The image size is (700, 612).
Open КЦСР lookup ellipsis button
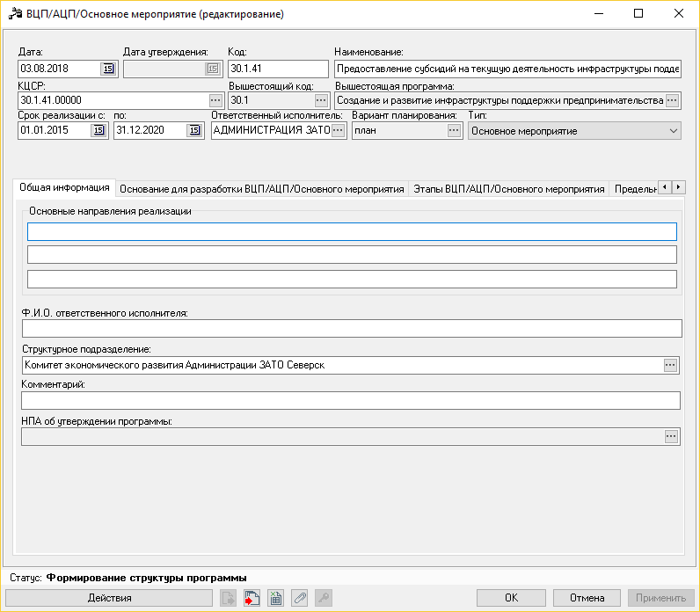tap(215, 100)
